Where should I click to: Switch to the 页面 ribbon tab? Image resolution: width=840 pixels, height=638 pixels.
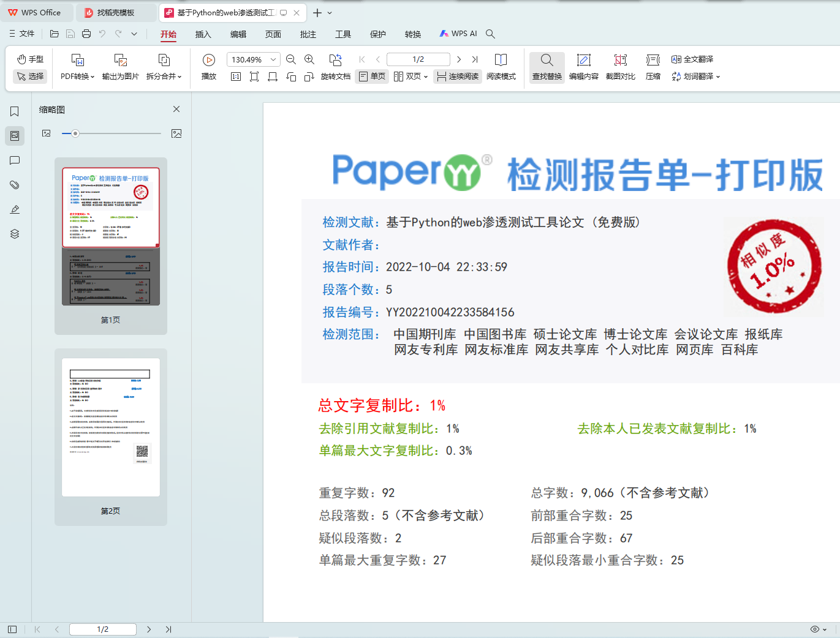[x=273, y=34]
